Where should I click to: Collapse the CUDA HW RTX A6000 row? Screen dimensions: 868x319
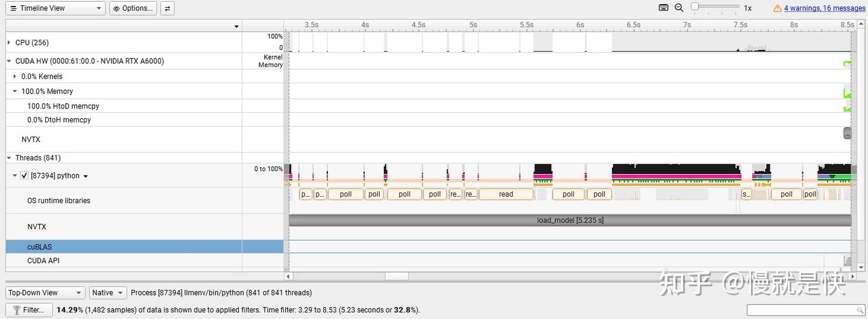coord(9,61)
